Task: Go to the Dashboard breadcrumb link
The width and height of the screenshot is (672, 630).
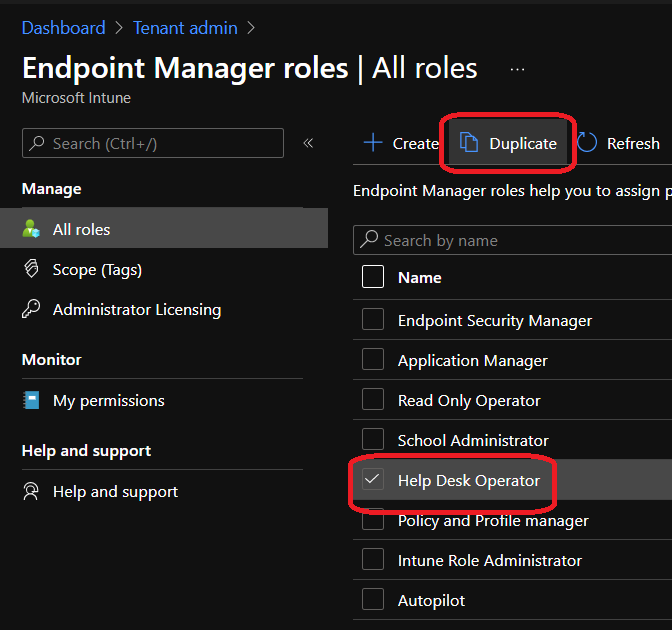Action: 63,28
